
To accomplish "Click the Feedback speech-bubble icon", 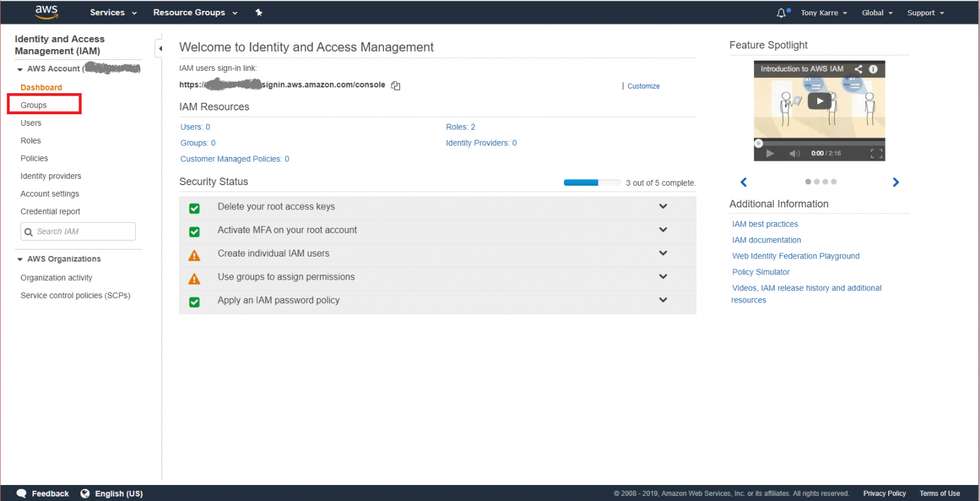I will click(x=21, y=493).
